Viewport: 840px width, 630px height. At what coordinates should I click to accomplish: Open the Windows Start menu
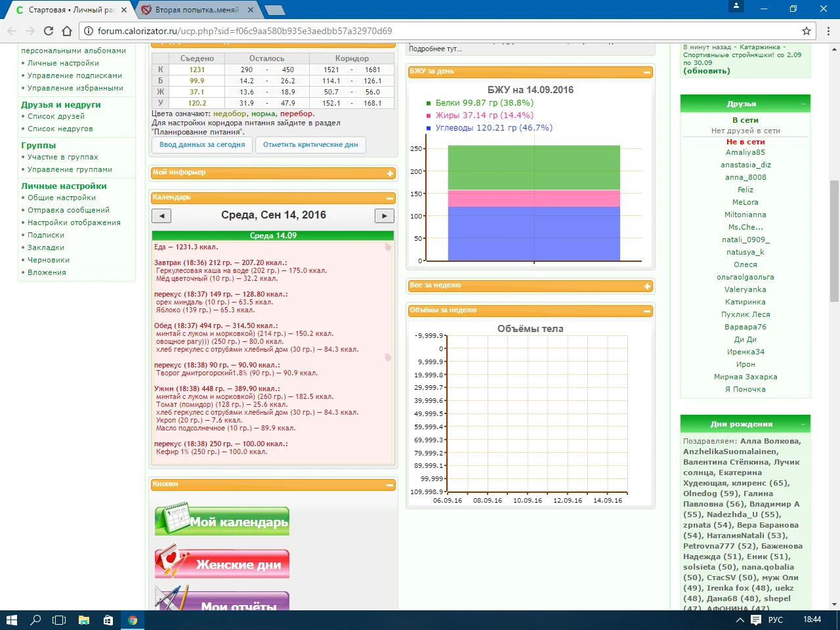[11, 620]
